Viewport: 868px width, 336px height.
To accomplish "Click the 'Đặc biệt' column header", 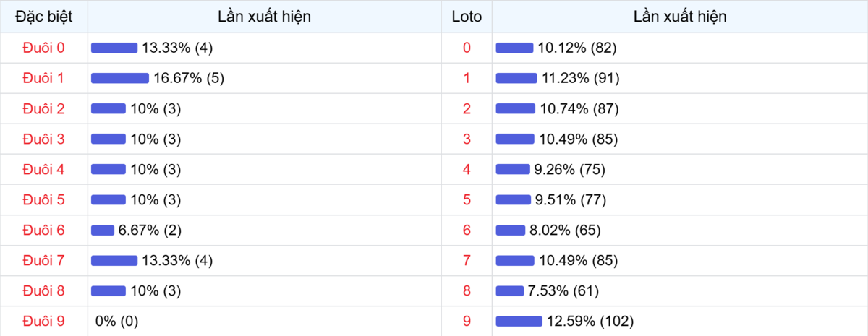I will coord(43,17).
